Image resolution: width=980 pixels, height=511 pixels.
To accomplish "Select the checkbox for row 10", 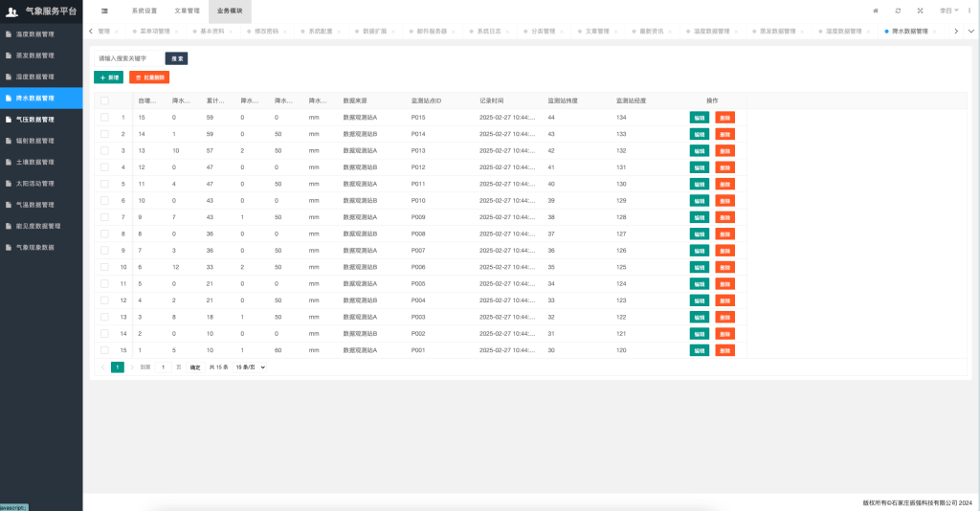I will [104, 267].
